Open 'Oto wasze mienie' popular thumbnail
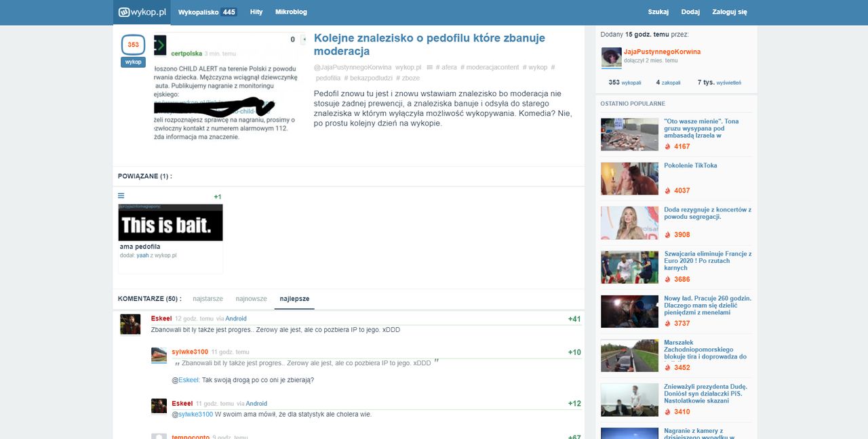Screen dimensions: 868x439 click(629, 134)
